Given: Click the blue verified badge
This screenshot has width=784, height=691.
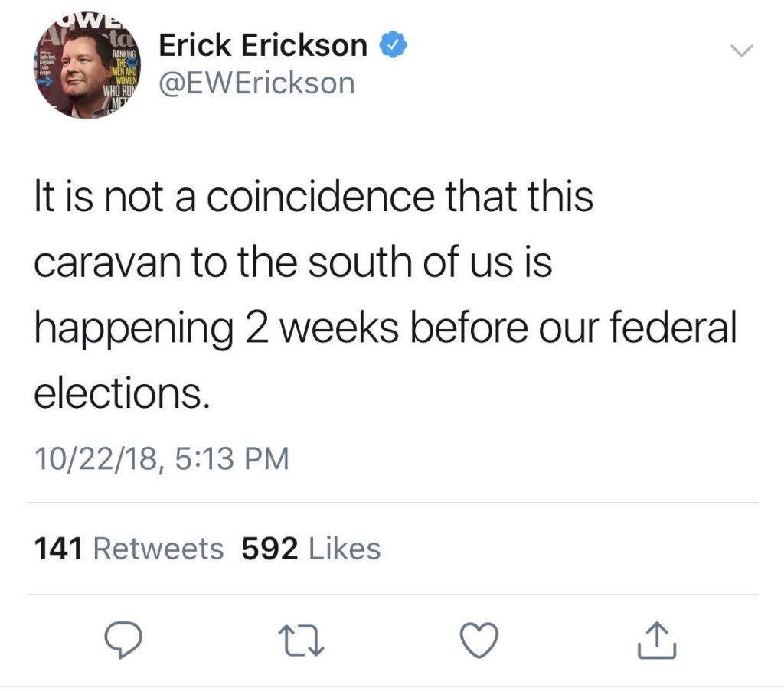Looking at the screenshot, I should 393,45.
